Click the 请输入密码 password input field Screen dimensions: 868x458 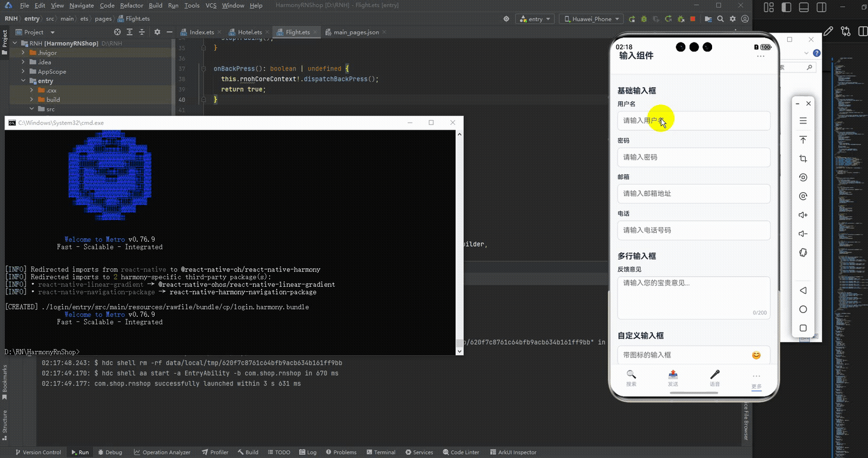tap(694, 157)
